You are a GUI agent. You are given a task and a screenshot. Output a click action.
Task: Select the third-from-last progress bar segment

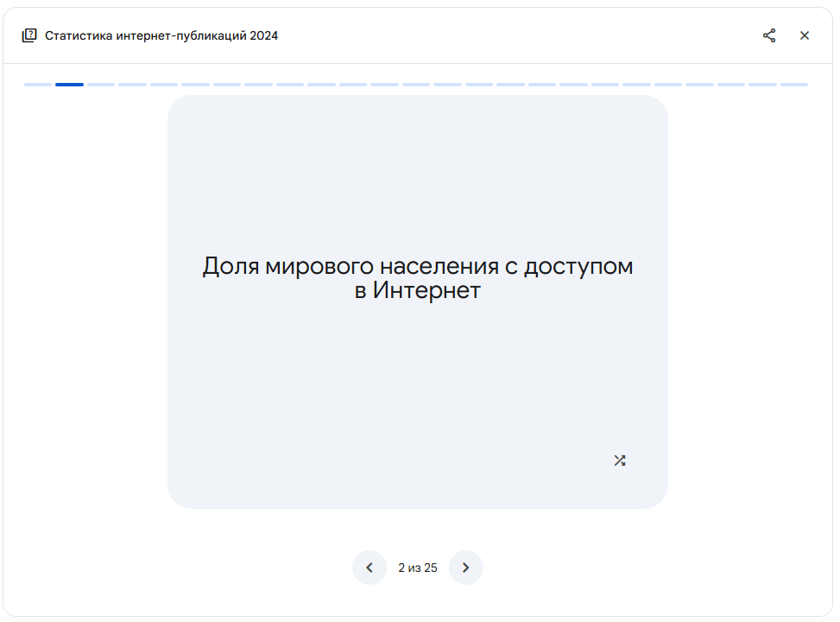tap(731, 85)
